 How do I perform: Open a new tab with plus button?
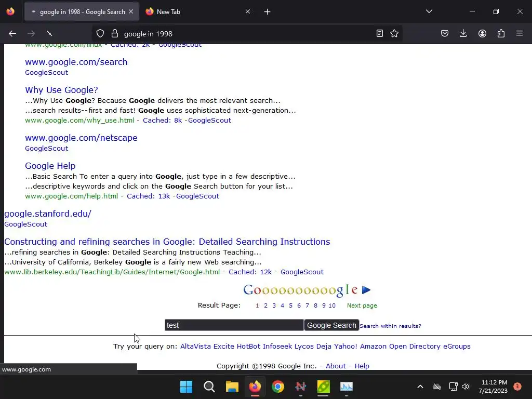(x=268, y=12)
